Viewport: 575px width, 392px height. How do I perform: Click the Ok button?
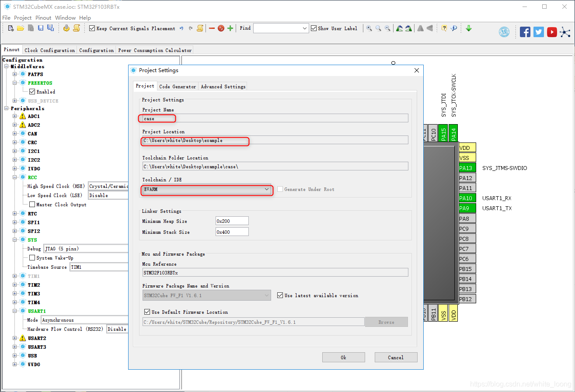tap(343, 357)
